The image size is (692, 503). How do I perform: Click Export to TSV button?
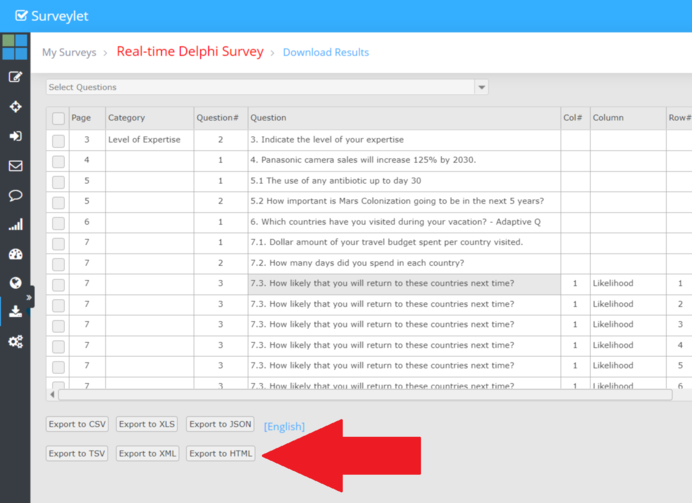click(77, 453)
